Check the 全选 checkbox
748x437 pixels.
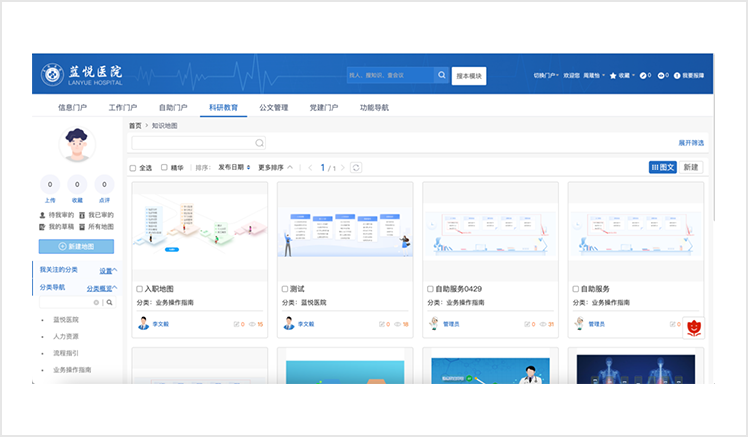(134, 168)
